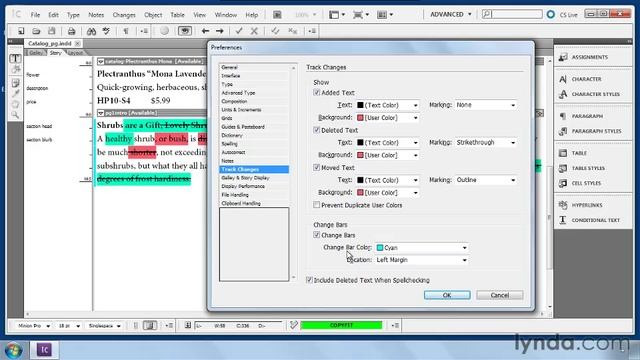The height and width of the screenshot is (360, 640).
Task: Open the Singlespace line spacing dropdown
Action: click(104, 326)
